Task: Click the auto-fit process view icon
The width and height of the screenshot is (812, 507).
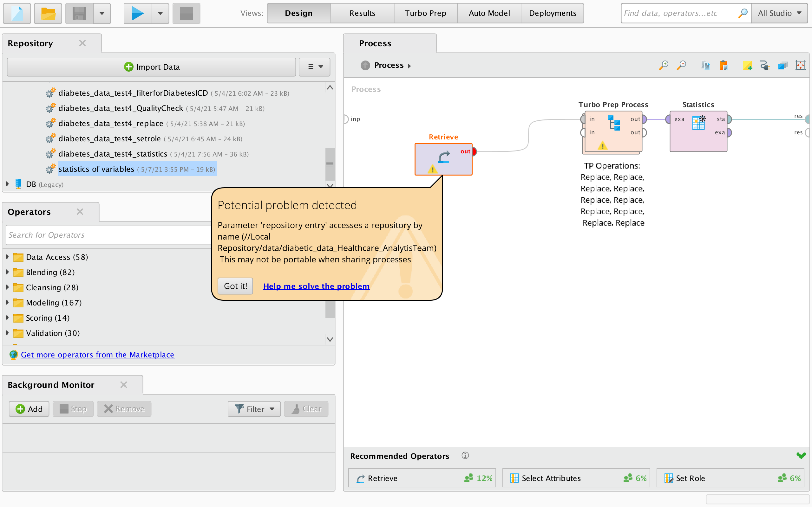Action: [800, 65]
